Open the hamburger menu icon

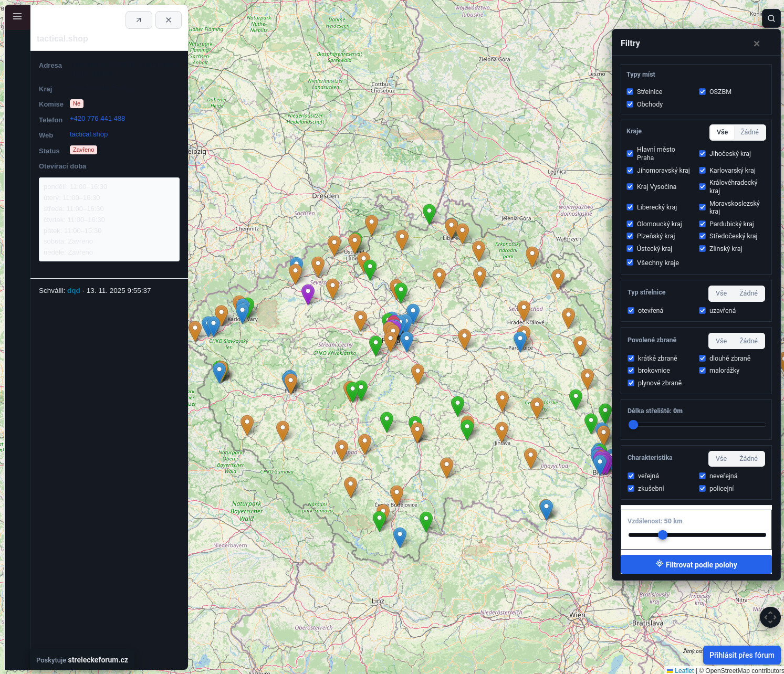[x=17, y=16]
